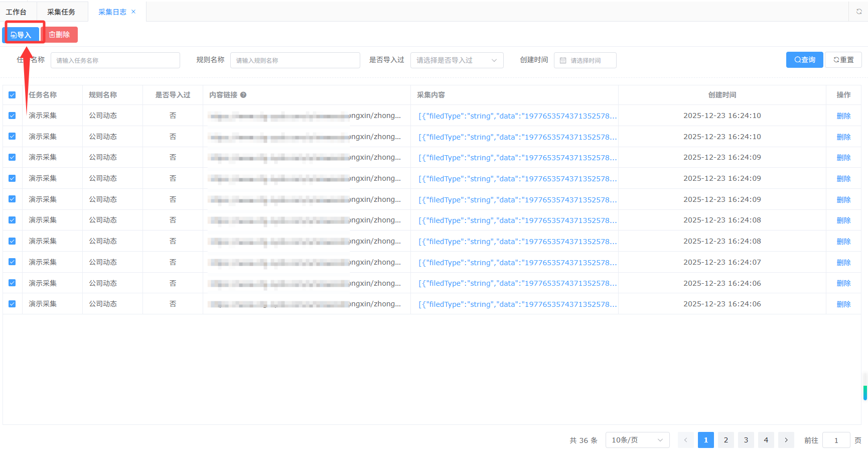Open 采集内容 JSON link in the 16:24:07 row
868x450 pixels.
pos(517,263)
